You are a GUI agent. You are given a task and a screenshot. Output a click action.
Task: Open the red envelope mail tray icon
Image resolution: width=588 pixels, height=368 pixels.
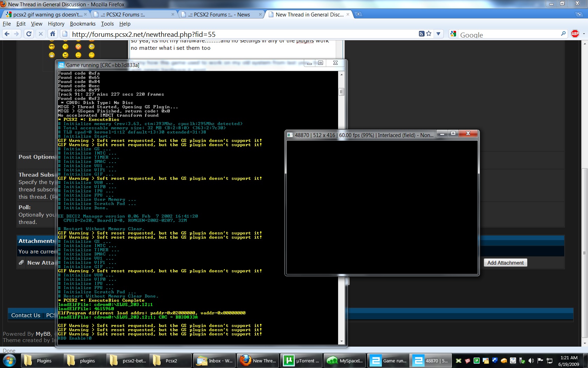[x=468, y=360]
